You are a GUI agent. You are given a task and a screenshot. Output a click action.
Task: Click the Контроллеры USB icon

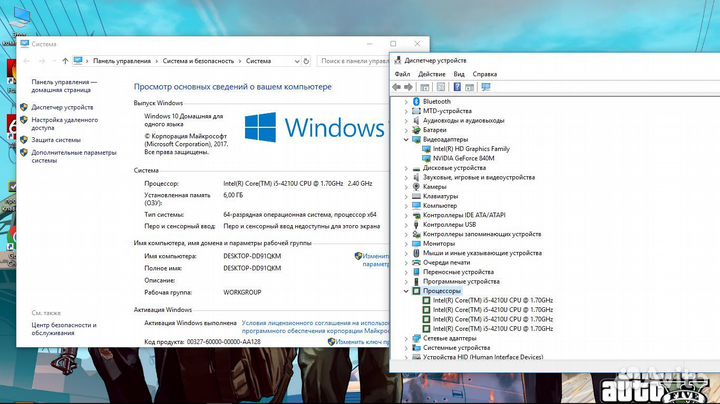pos(416,224)
